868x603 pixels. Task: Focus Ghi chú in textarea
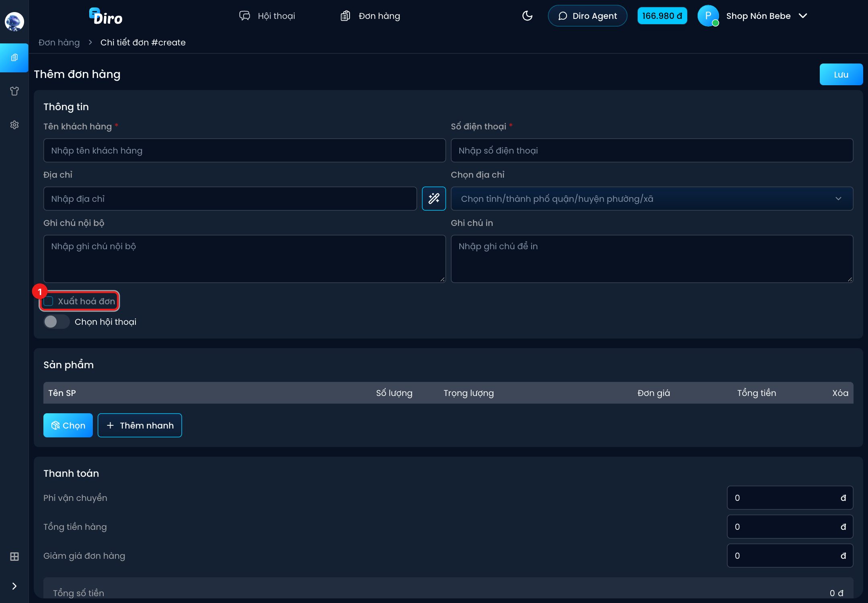pos(652,259)
